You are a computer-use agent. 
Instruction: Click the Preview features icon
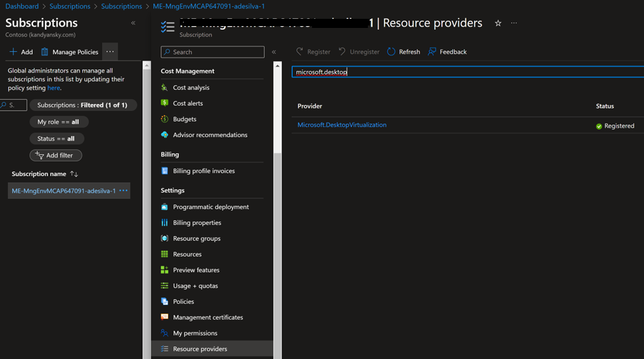[x=164, y=270]
